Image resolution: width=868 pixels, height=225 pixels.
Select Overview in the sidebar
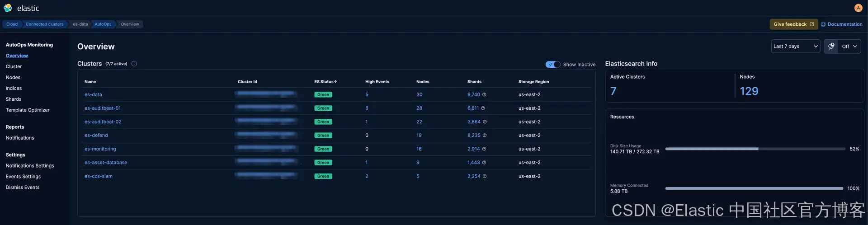click(x=17, y=56)
